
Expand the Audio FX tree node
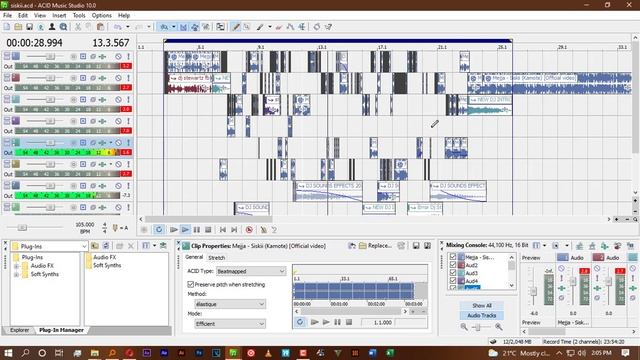[16, 266]
